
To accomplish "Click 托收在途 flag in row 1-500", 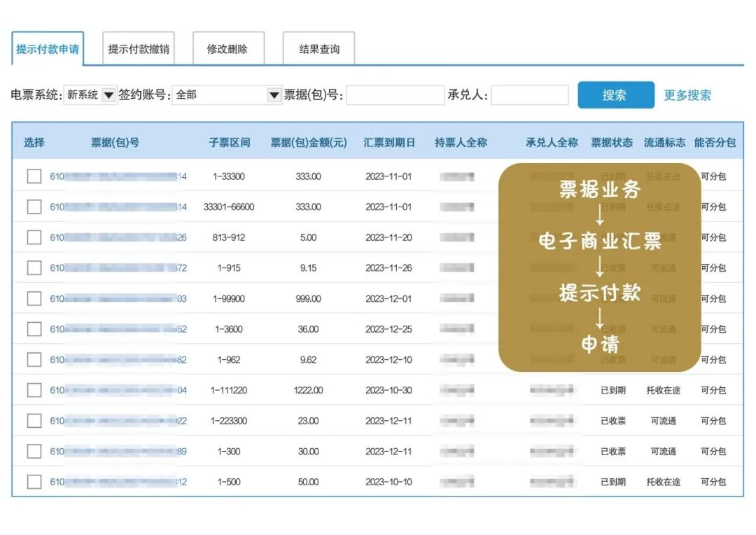I will [664, 482].
